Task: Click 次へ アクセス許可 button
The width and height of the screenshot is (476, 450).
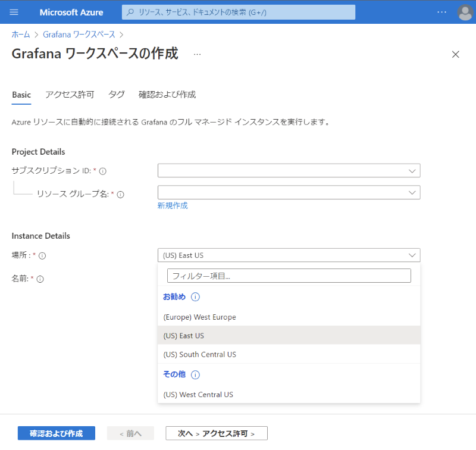Action: [x=217, y=433]
